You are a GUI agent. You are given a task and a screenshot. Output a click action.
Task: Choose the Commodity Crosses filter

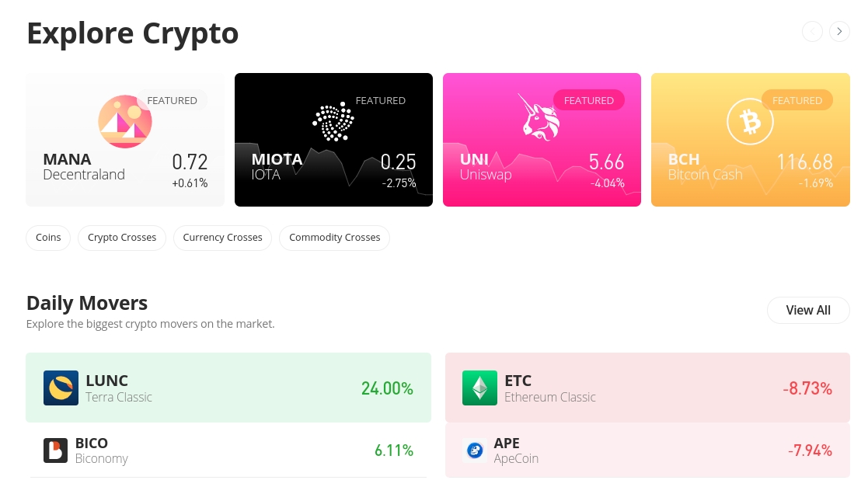tap(334, 238)
